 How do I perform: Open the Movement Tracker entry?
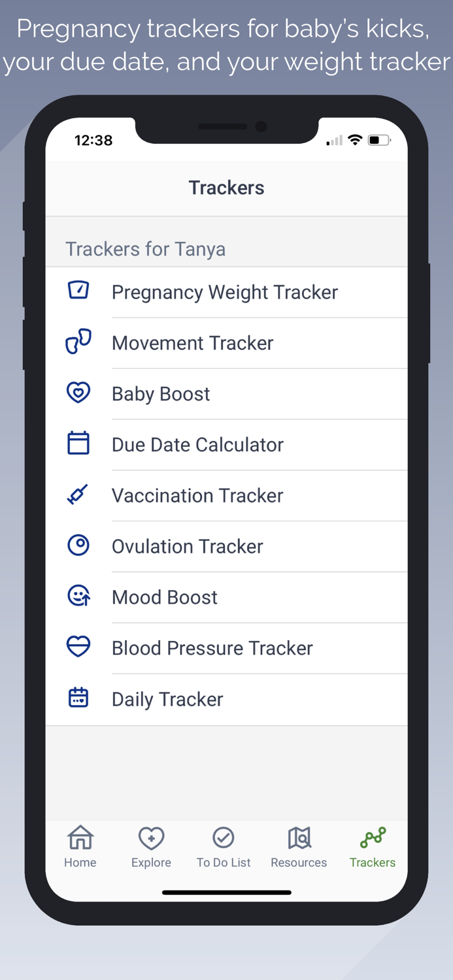(x=193, y=343)
